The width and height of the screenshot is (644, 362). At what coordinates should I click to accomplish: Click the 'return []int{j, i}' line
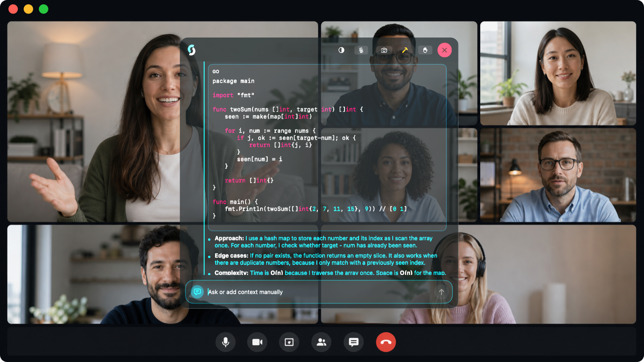tap(280, 145)
